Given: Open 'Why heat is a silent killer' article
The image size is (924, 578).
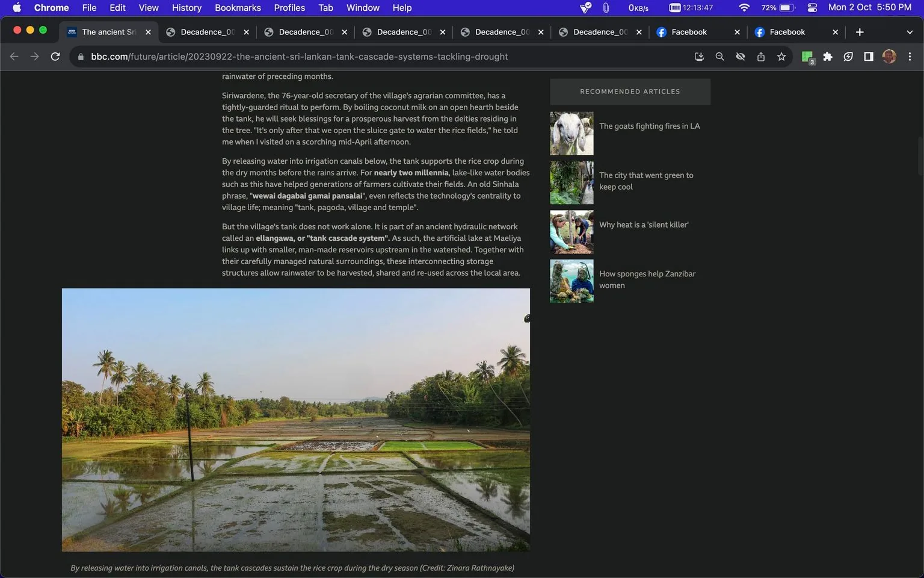Looking at the screenshot, I should [644, 224].
